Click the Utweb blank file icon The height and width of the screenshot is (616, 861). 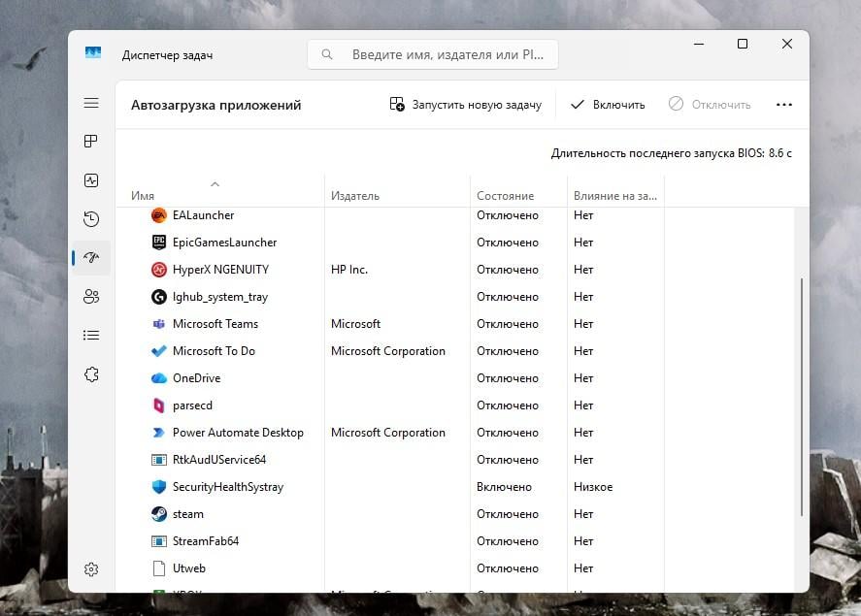158,568
